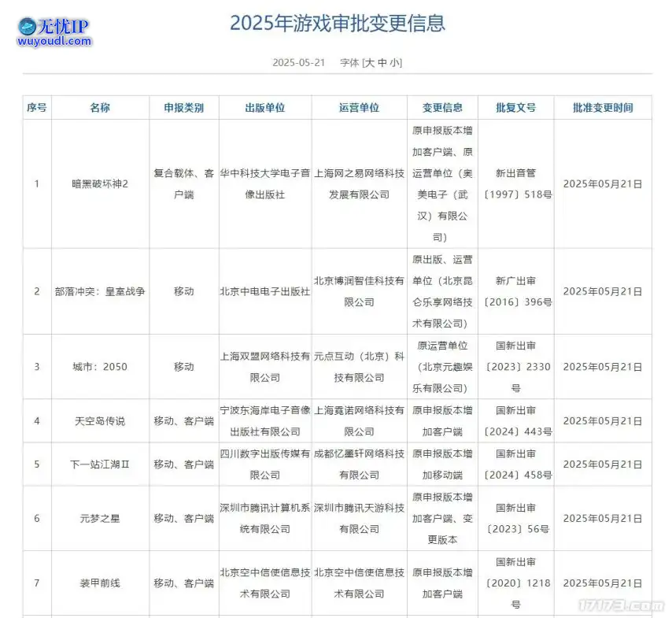Click publisher 上海双盟网络科技有限公司
This screenshot has height=618, width=672.
coord(265,367)
